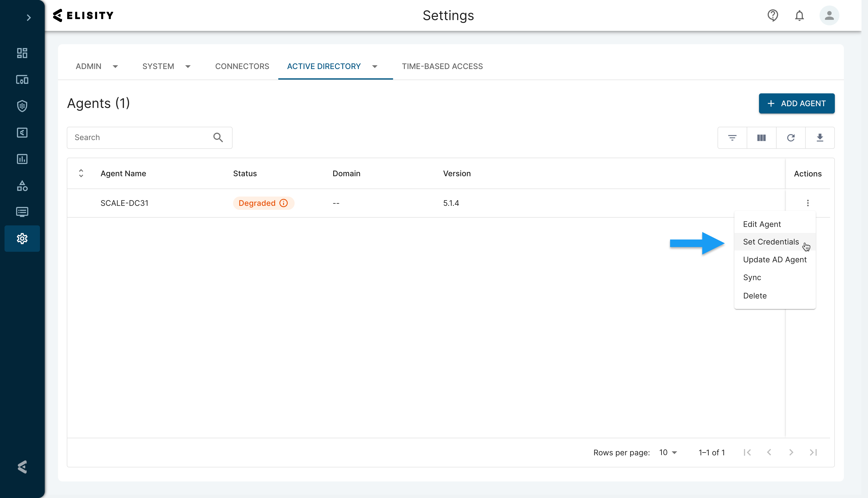Click into the agents Search field
Viewport: 868px width, 498px height.
(x=149, y=138)
